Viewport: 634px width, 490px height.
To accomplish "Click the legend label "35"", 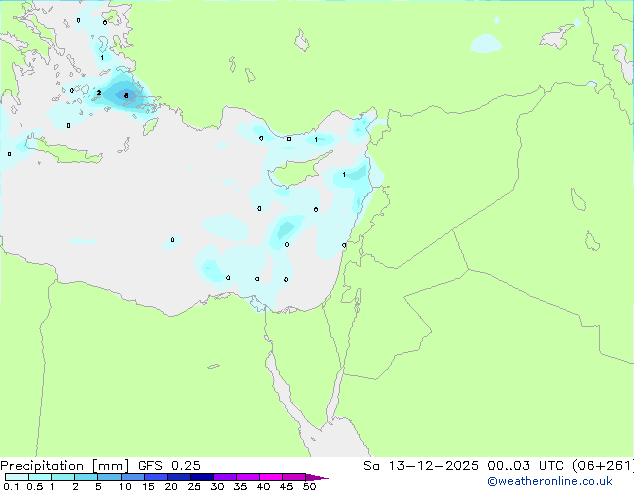I will point(240,486).
